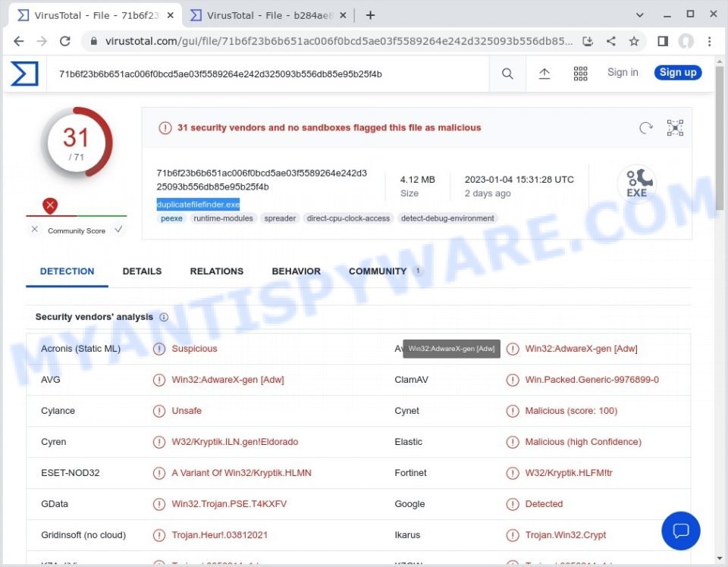The height and width of the screenshot is (567, 728).
Task: Click the Sign in link
Action: (x=623, y=72)
